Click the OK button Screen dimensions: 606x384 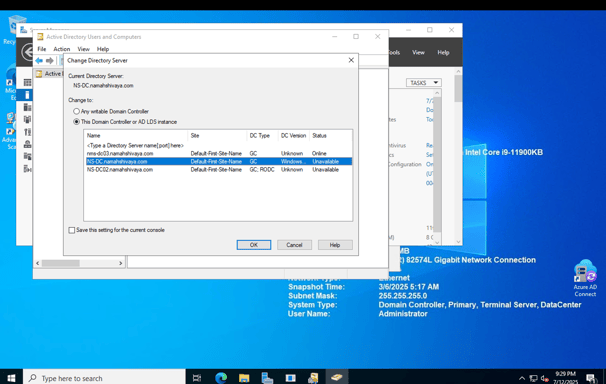pos(254,245)
